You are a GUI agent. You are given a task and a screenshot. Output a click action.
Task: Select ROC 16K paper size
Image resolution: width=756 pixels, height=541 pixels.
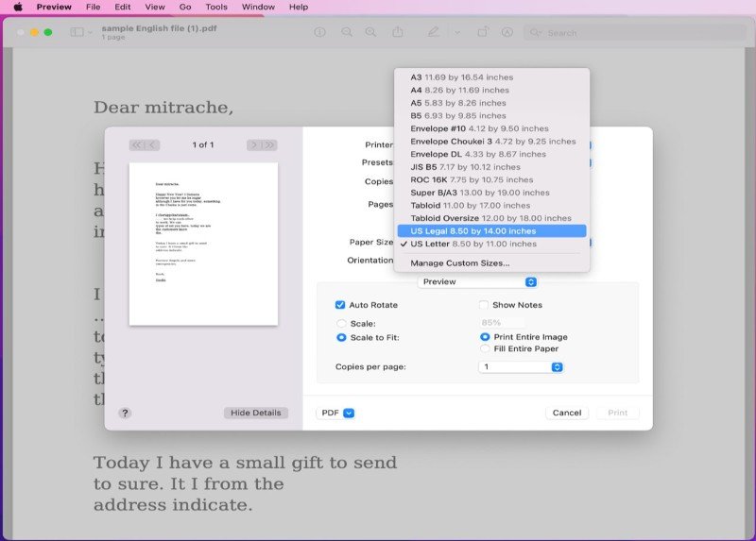coord(491,179)
